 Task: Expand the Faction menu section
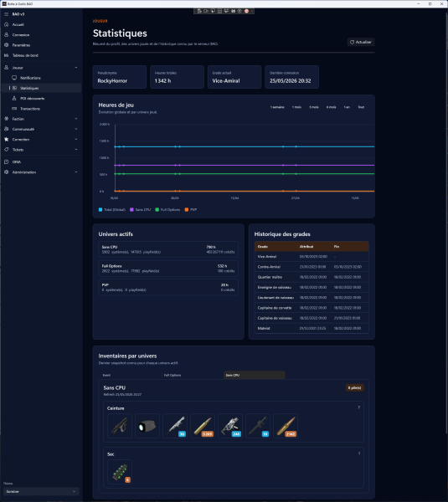41,119
